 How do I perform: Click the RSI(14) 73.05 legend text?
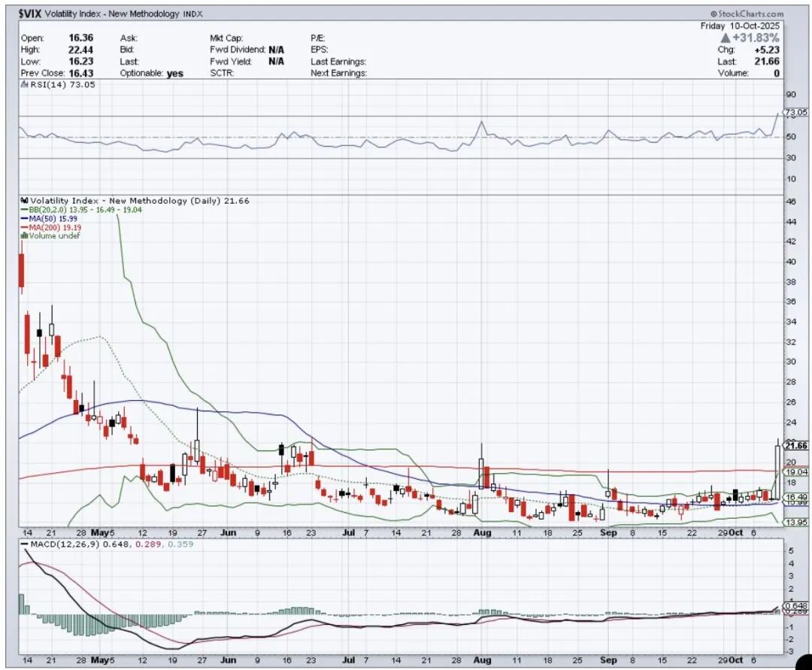62,84
